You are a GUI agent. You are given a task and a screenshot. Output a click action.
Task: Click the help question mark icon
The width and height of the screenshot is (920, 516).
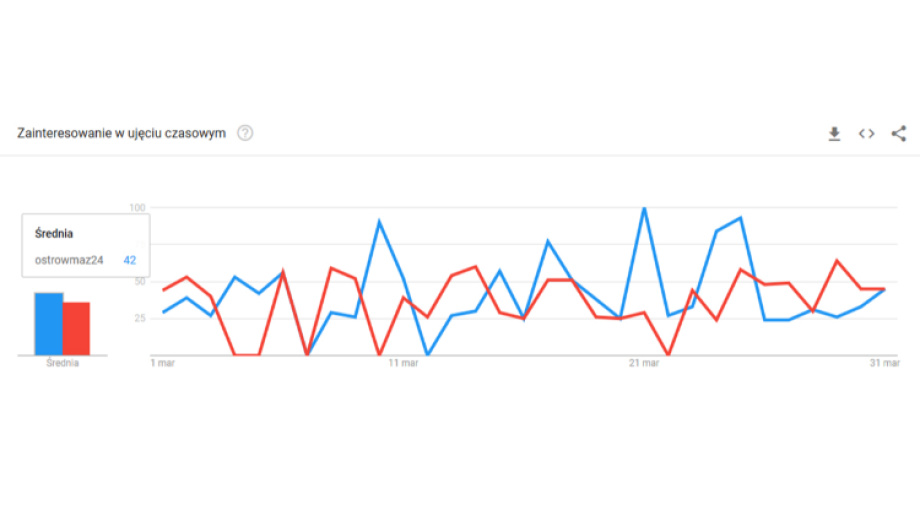click(x=245, y=133)
